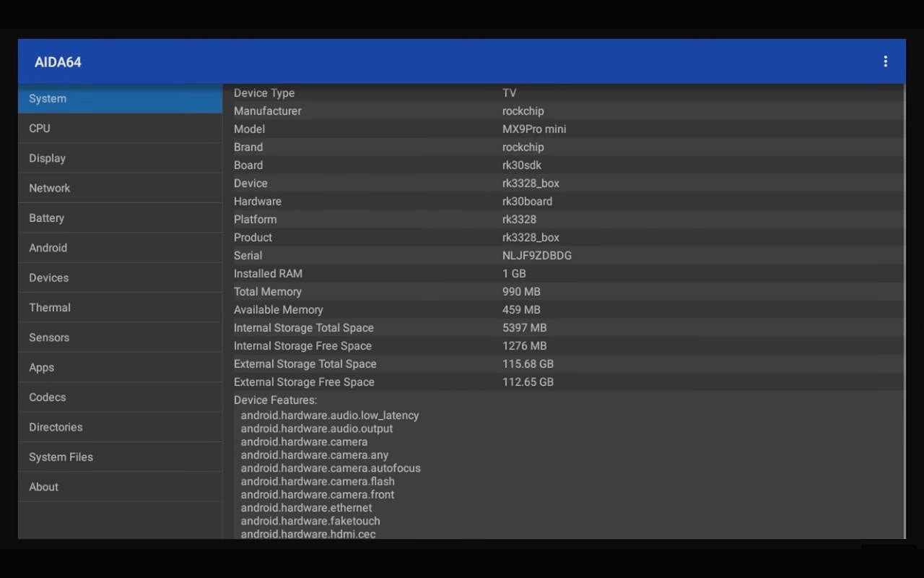
Task: Open the Directories section
Action: pyautogui.click(x=120, y=427)
